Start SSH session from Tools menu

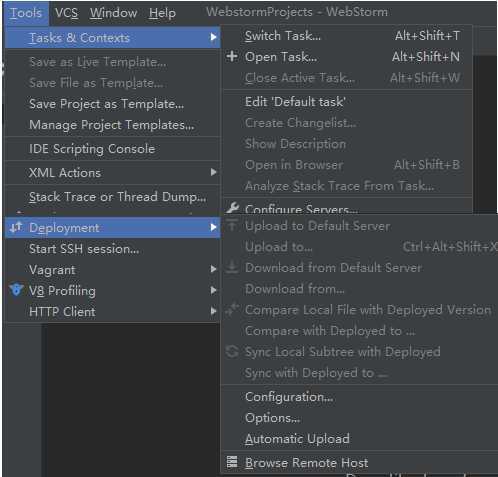84,249
